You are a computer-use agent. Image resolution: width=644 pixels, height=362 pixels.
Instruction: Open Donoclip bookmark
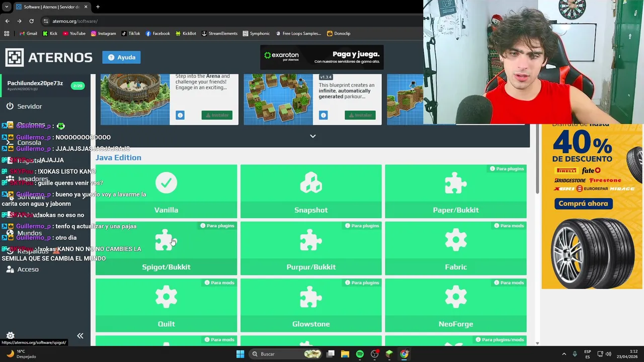(339, 34)
